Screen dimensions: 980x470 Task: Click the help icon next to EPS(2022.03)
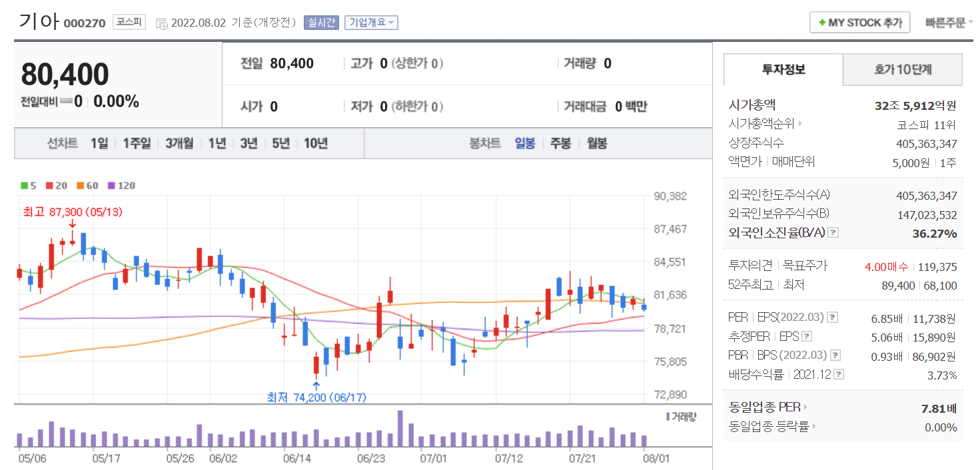[833, 318]
